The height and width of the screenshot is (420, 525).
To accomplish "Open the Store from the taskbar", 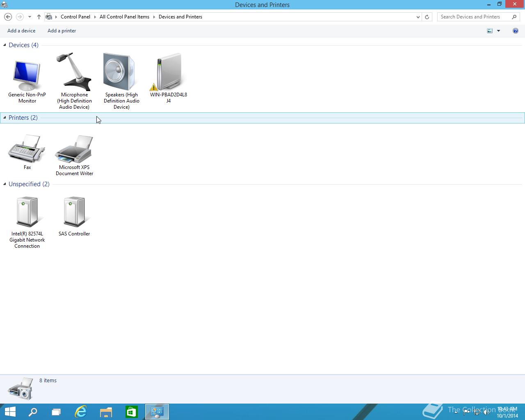I will 131,412.
